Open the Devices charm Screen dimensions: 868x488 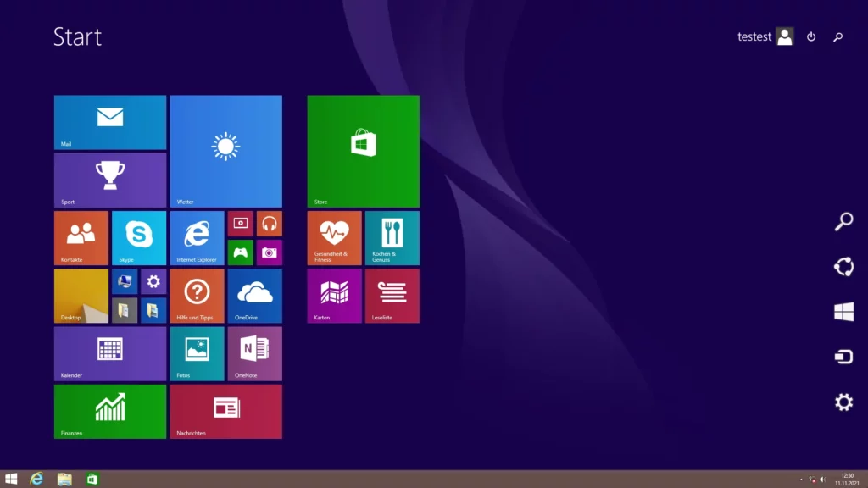tap(844, 357)
